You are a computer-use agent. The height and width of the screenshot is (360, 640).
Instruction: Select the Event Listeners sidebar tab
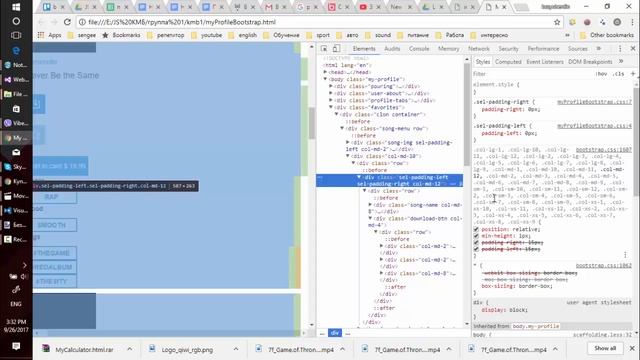coord(544,62)
